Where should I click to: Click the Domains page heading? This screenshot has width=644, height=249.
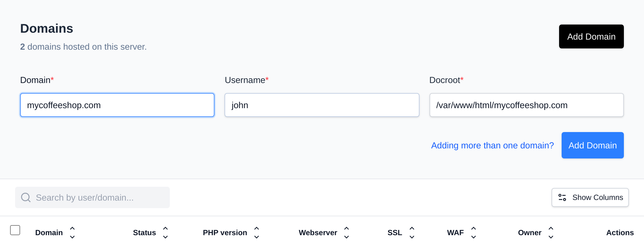pos(47,29)
